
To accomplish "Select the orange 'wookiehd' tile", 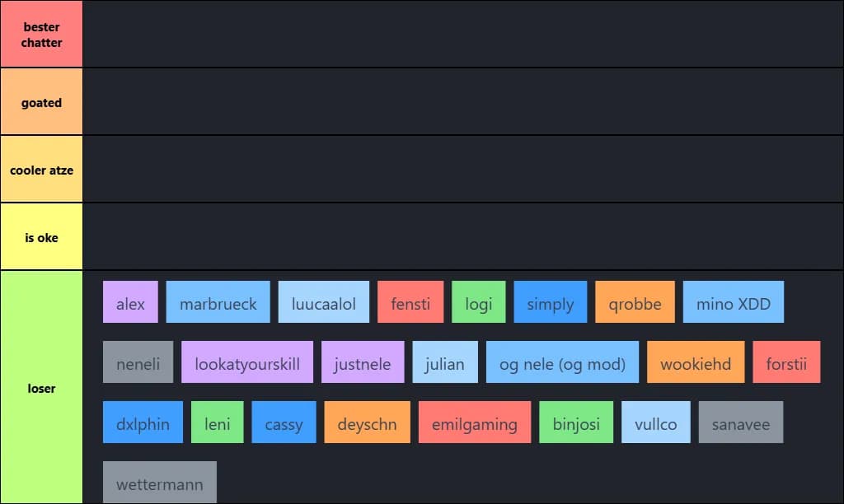I will tap(696, 362).
